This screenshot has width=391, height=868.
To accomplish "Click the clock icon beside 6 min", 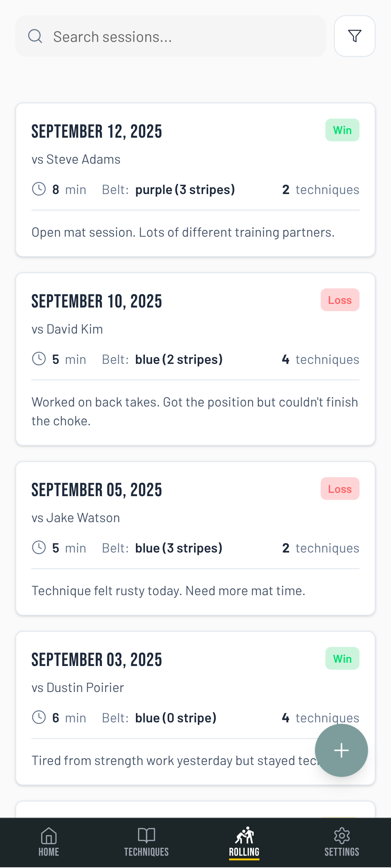I will (39, 717).
